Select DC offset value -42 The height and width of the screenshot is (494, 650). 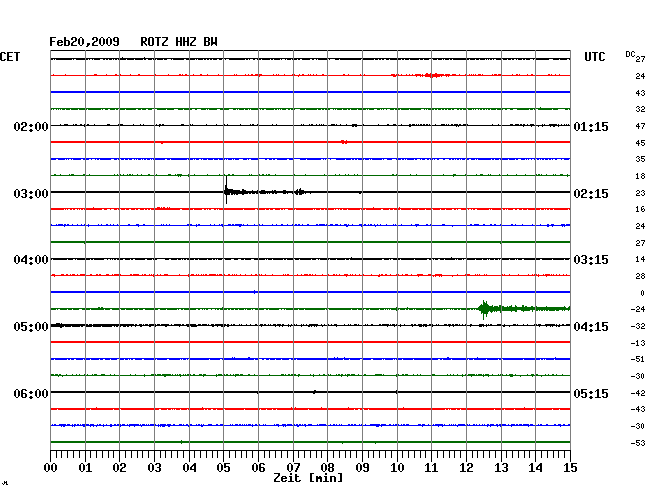pos(638,393)
